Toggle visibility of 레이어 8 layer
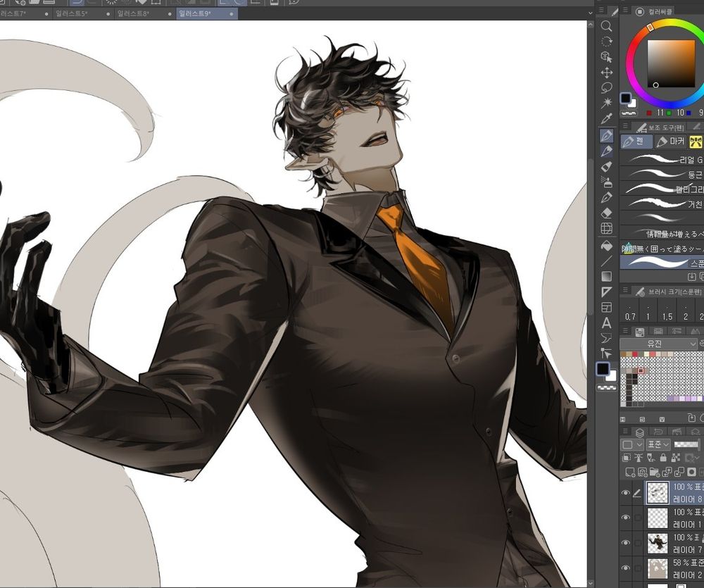This screenshot has height=588, width=704. (x=625, y=493)
